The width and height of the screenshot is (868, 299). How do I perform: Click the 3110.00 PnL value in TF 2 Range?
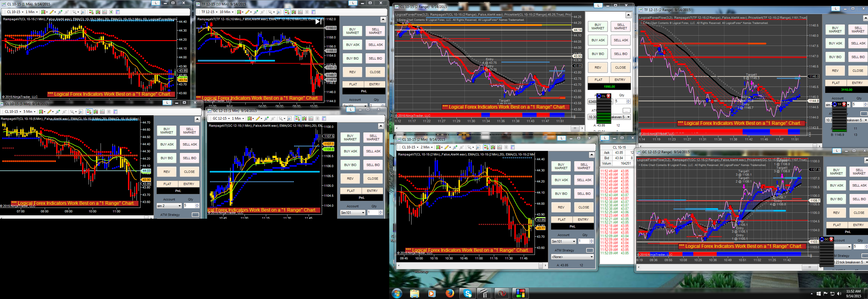tap(846, 90)
